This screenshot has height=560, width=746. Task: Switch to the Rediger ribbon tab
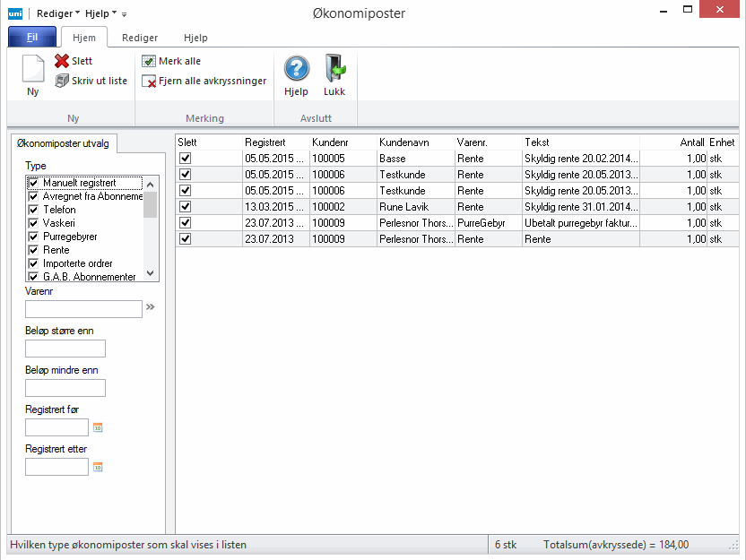tap(140, 38)
